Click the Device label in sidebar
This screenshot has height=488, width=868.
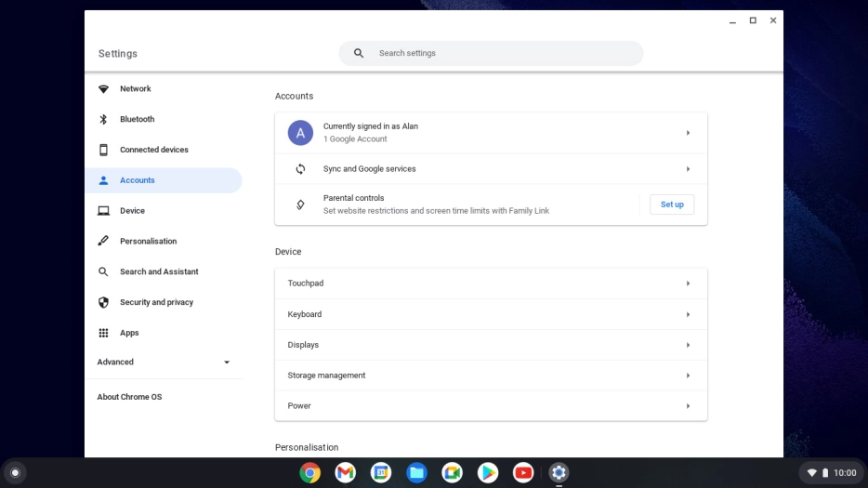point(132,210)
